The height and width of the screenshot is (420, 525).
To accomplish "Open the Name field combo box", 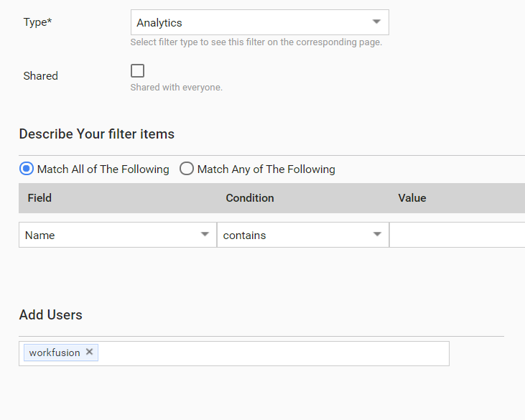I will [118, 235].
